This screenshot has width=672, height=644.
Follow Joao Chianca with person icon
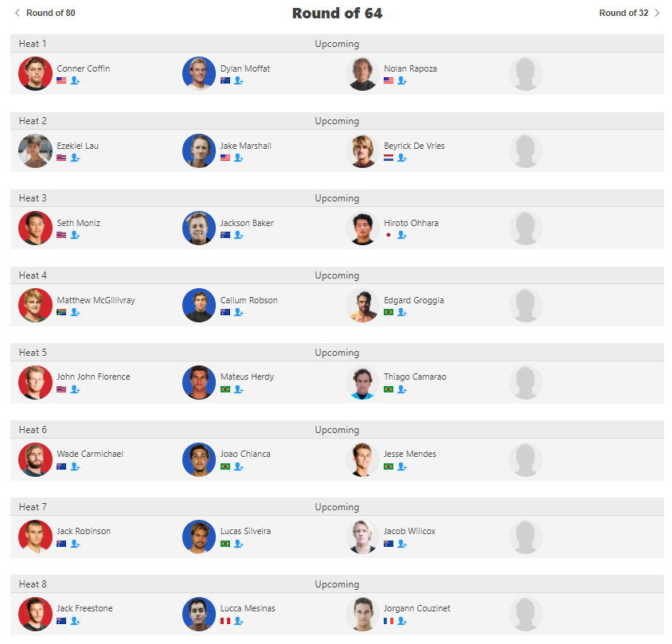click(x=238, y=466)
